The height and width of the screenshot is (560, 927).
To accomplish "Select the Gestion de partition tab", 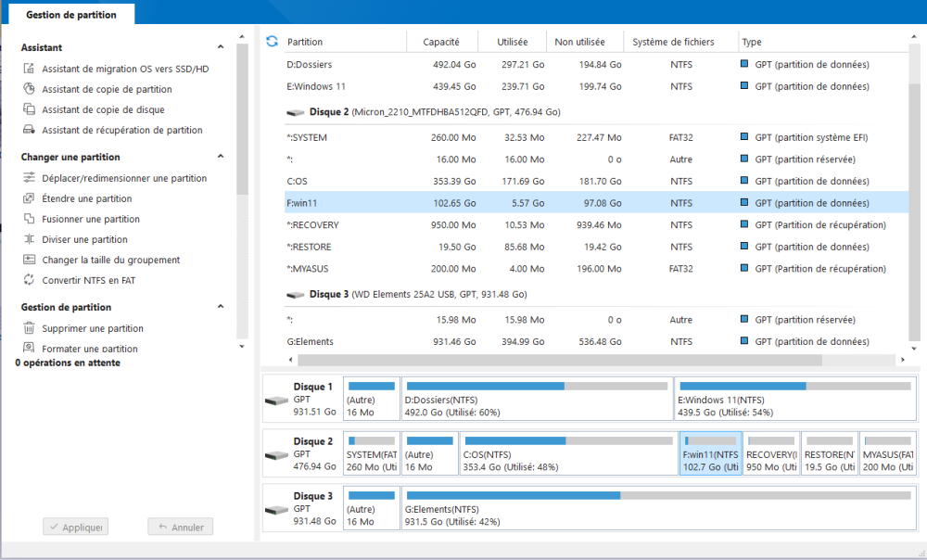I will click(71, 14).
